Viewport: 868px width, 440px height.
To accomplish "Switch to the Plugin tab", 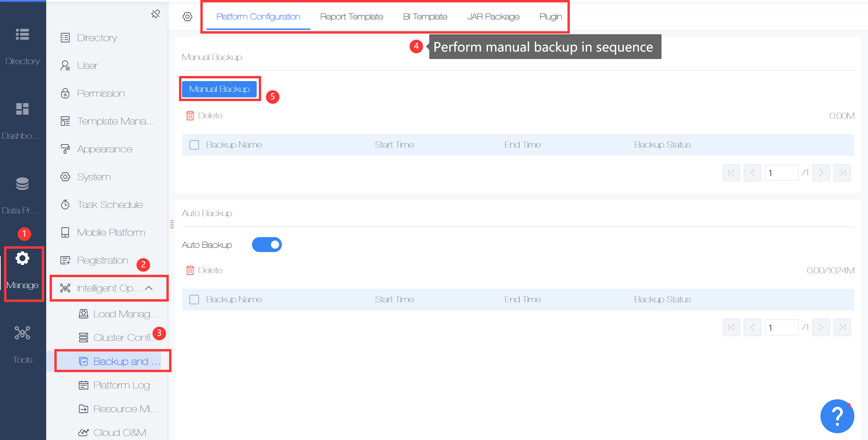I will coord(551,17).
